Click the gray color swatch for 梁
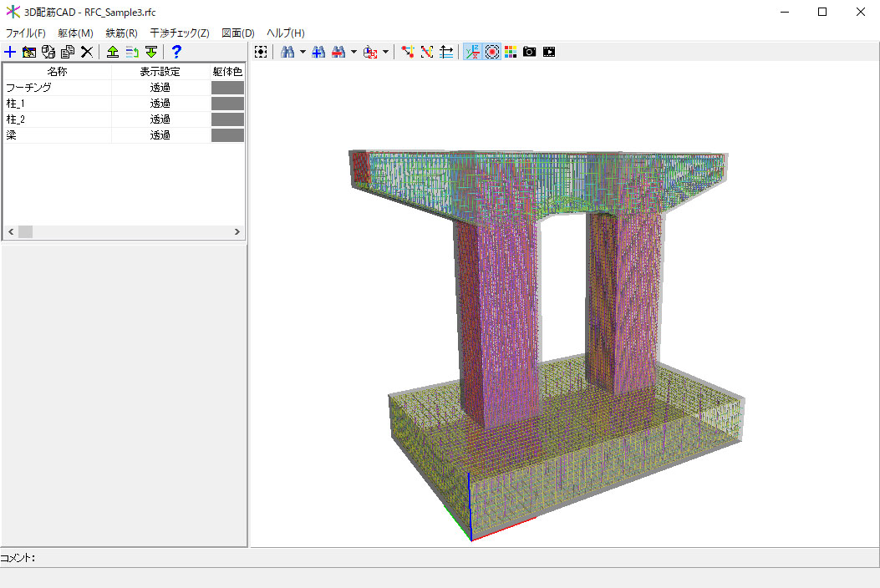880x588 pixels. pos(227,135)
